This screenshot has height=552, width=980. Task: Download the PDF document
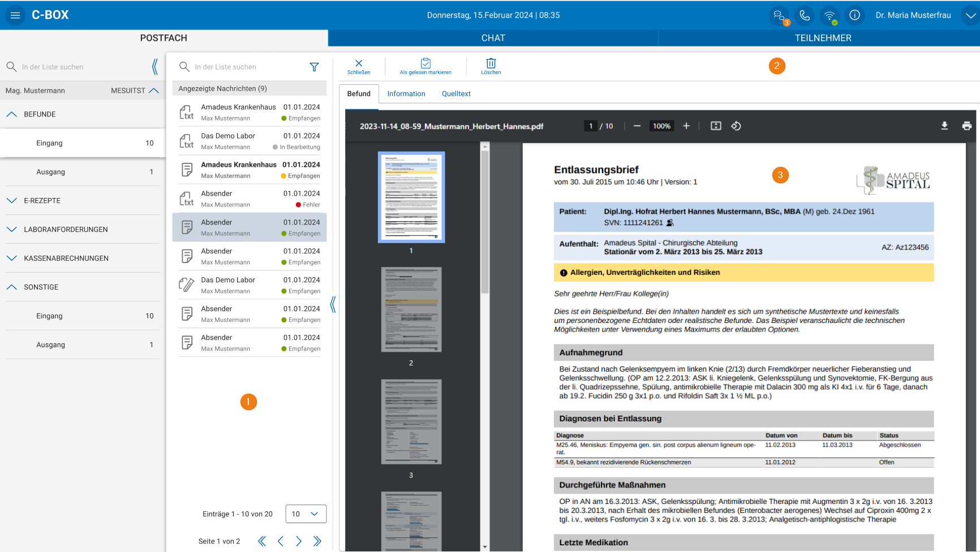(x=944, y=126)
